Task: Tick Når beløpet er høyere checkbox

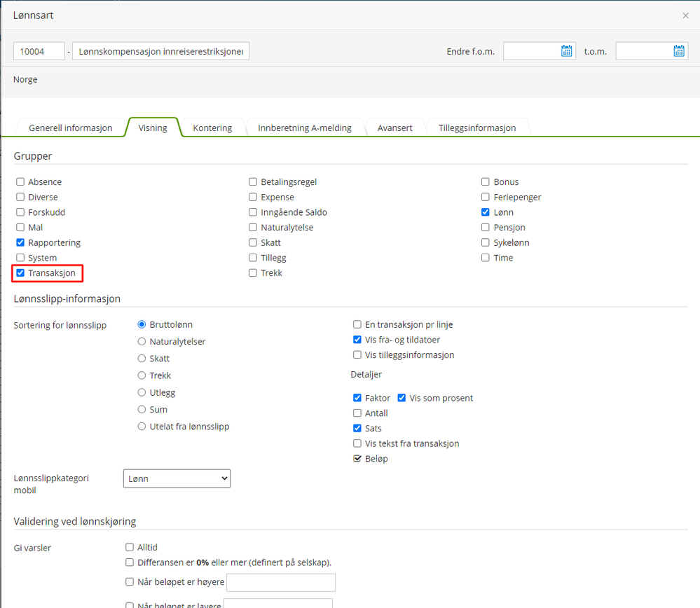Action: [x=130, y=581]
